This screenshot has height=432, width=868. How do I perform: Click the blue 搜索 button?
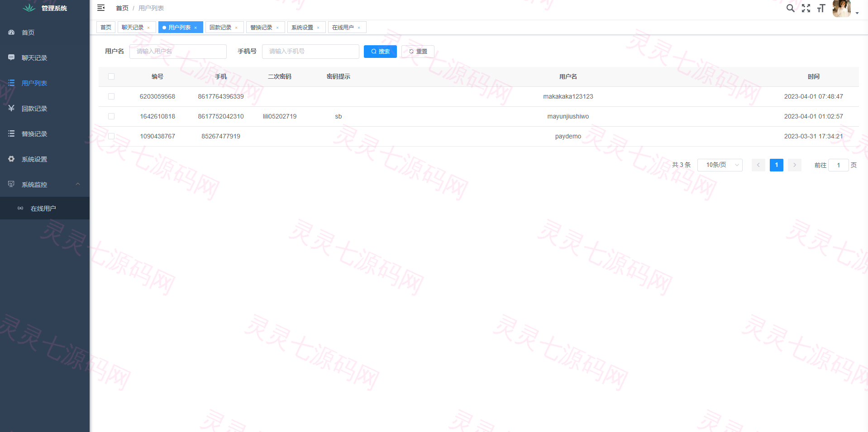click(x=380, y=52)
